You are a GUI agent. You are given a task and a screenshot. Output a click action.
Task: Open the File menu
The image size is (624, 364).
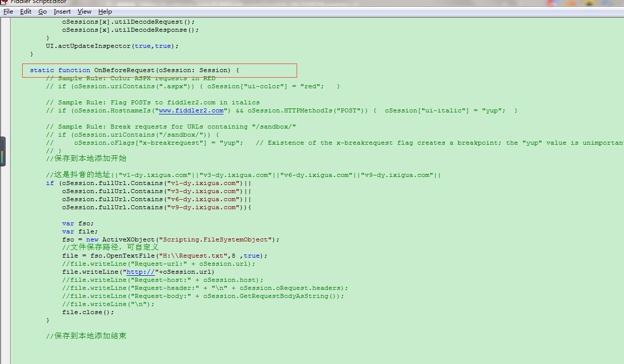coord(8,12)
